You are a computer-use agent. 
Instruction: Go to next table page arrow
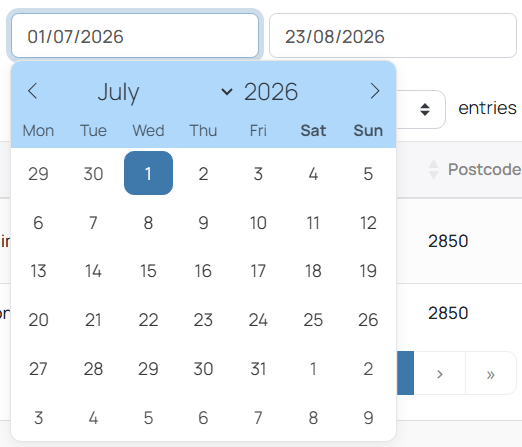pyautogui.click(x=440, y=373)
